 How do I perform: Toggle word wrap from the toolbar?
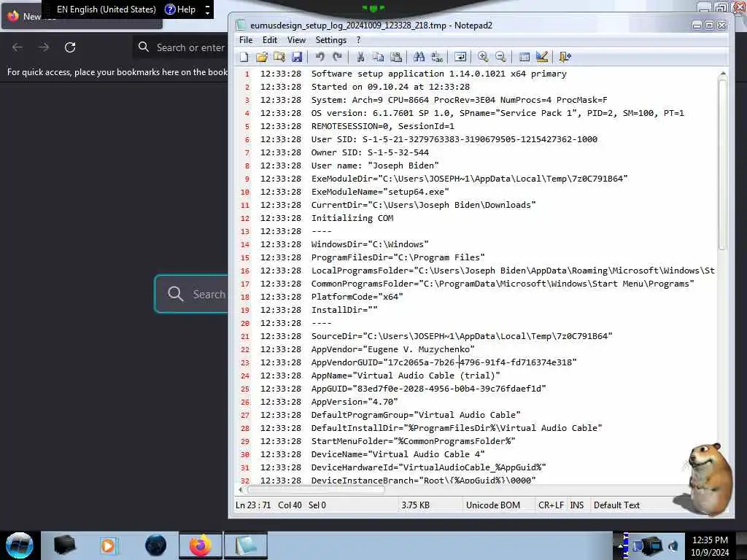[460, 57]
